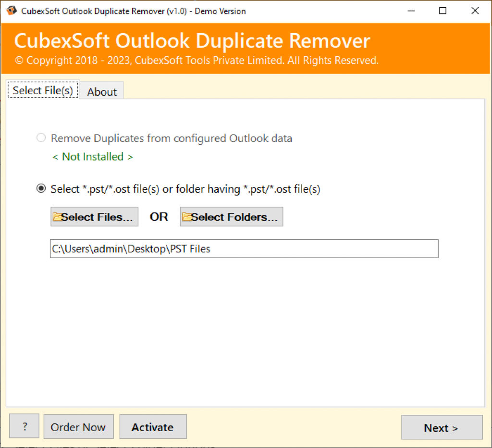
Task: Click the folder icon on Select Folders button
Action: pyautogui.click(x=186, y=216)
